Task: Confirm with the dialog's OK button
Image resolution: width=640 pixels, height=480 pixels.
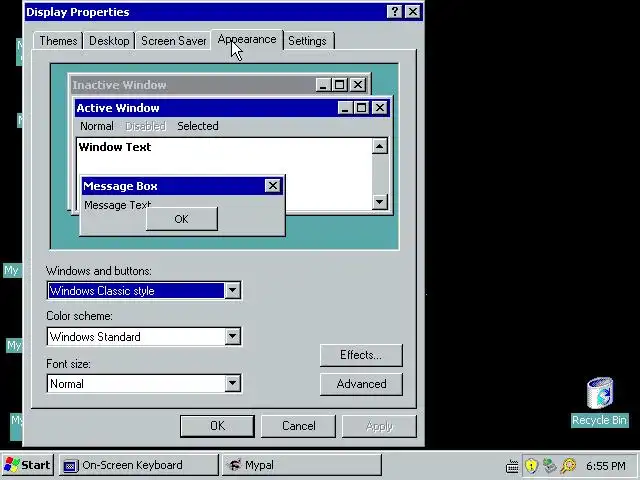Action: pyautogui.click(x=217, y=426)
